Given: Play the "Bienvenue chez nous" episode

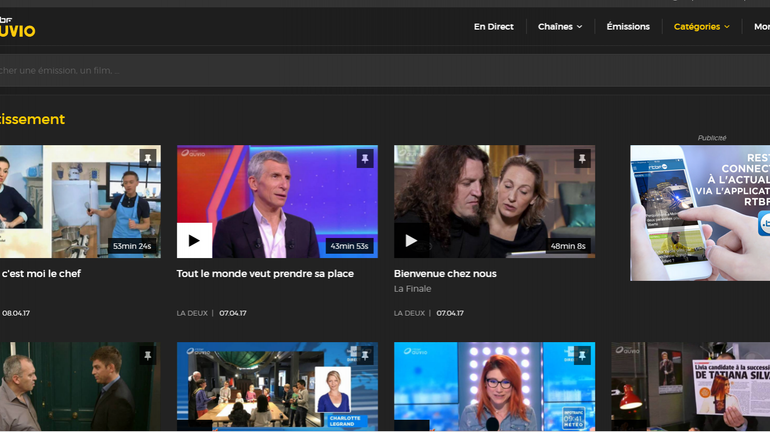Looking at the screenshot, I should pos(411,240).
